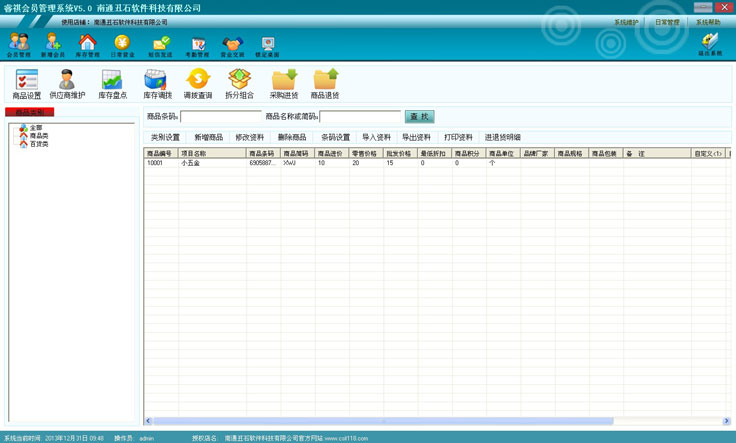Click 导入资料 toolbar item
This screenshot has width=736, height=443.
[376, 137]
